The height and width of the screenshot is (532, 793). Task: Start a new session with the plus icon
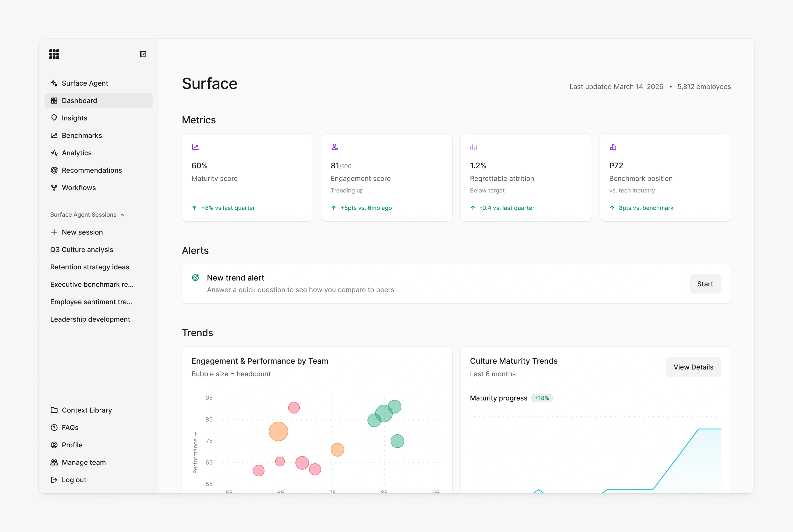click(54, 232)
